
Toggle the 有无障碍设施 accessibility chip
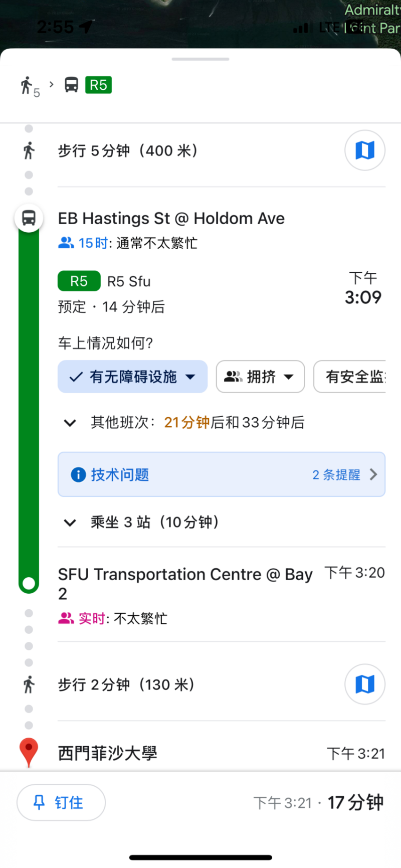[x=132, y=377]
